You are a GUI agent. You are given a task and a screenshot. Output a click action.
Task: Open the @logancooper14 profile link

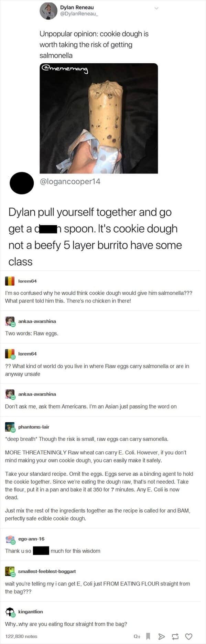[x=70, y=181]
